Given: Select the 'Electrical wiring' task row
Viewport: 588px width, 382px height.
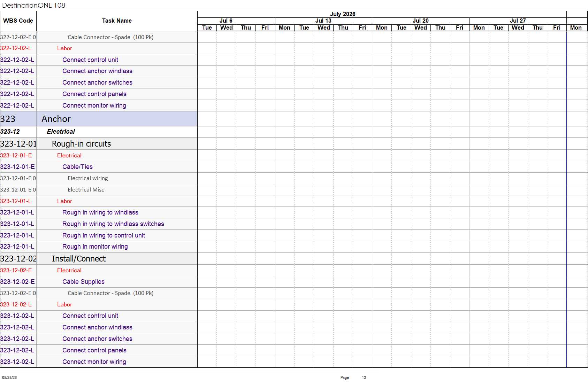Looking at the screenshot, I should tap(99, 178).
